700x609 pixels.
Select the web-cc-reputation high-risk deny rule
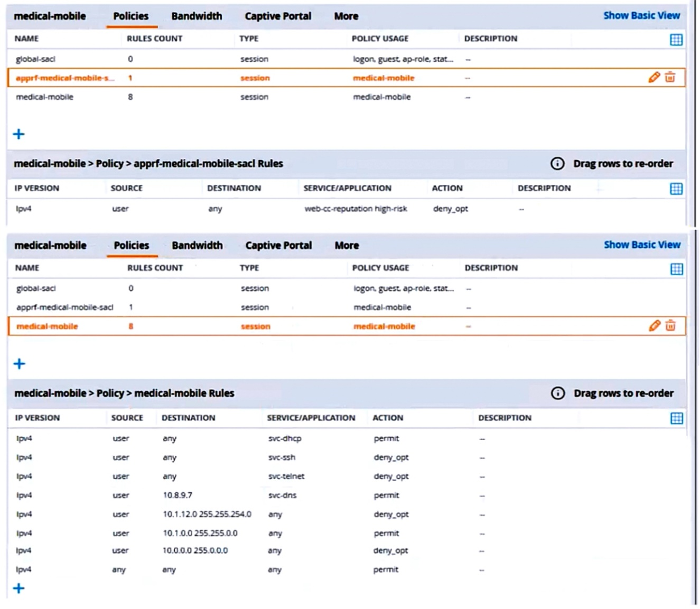[356, 209]
